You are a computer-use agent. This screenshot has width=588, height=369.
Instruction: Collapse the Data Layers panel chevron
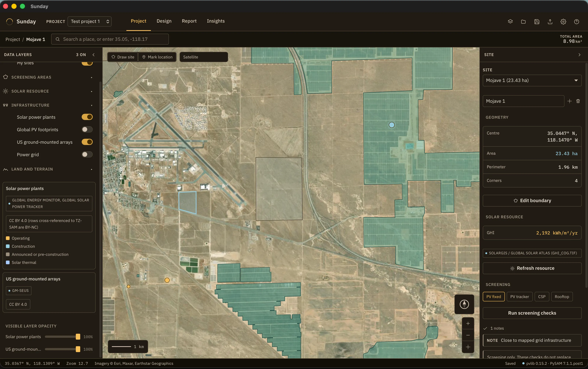(93, 55)
